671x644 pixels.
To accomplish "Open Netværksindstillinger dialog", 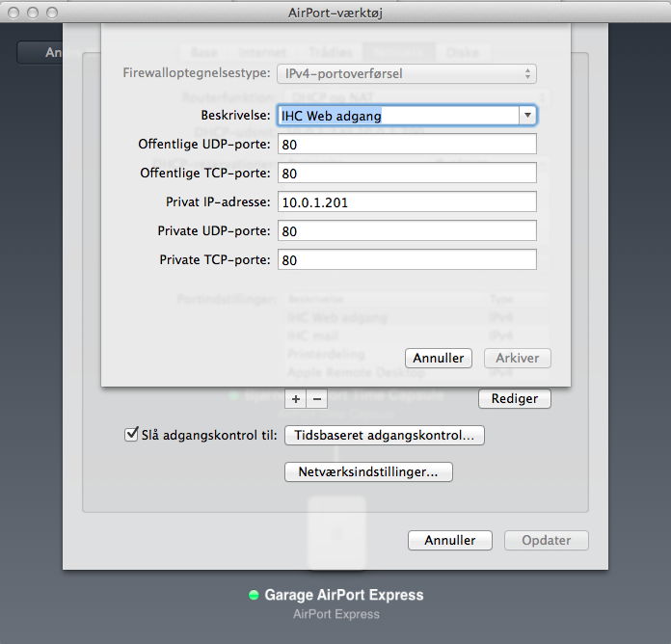I will [369, 472].
